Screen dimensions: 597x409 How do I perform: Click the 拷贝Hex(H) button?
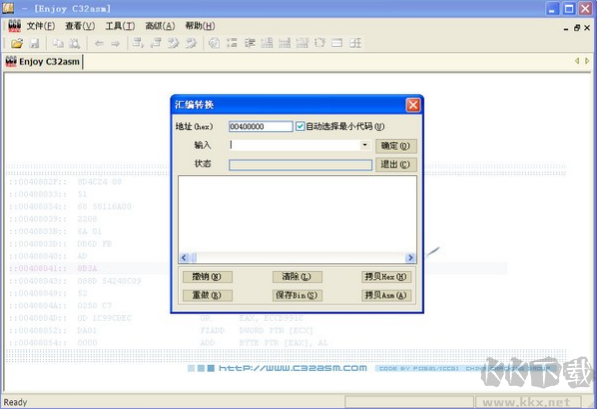point(386,277)
